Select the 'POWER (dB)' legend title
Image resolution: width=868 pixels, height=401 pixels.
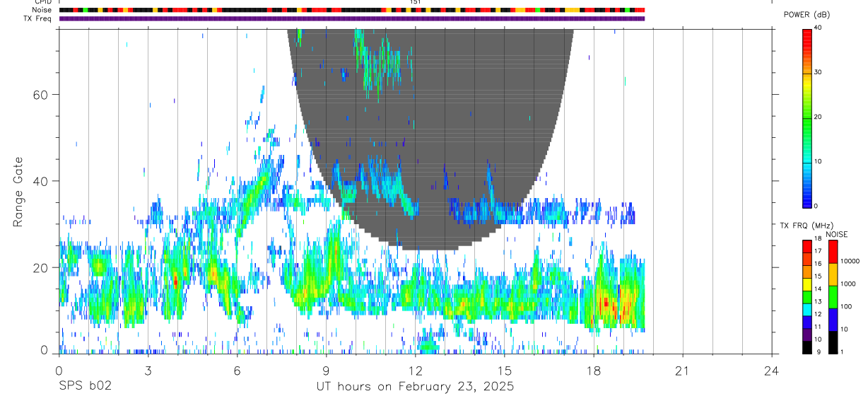pos(807,15)
